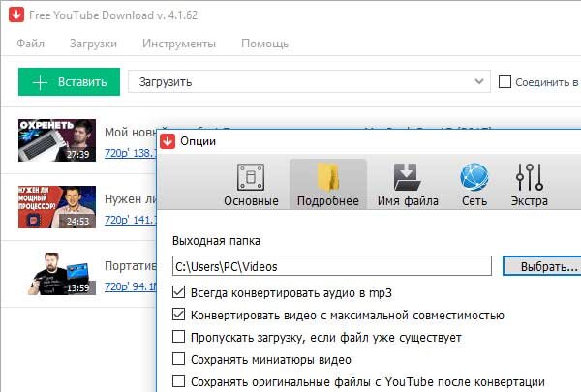Open the 720p 138 quality link
The width and height of the screenshot is (581, 392).
point(130,153)
